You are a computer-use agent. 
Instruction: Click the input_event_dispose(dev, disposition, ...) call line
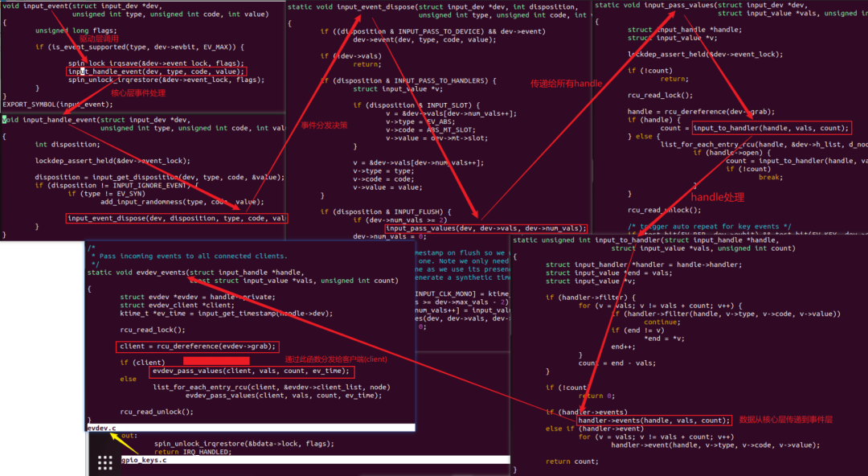click(x=177, y=219)
